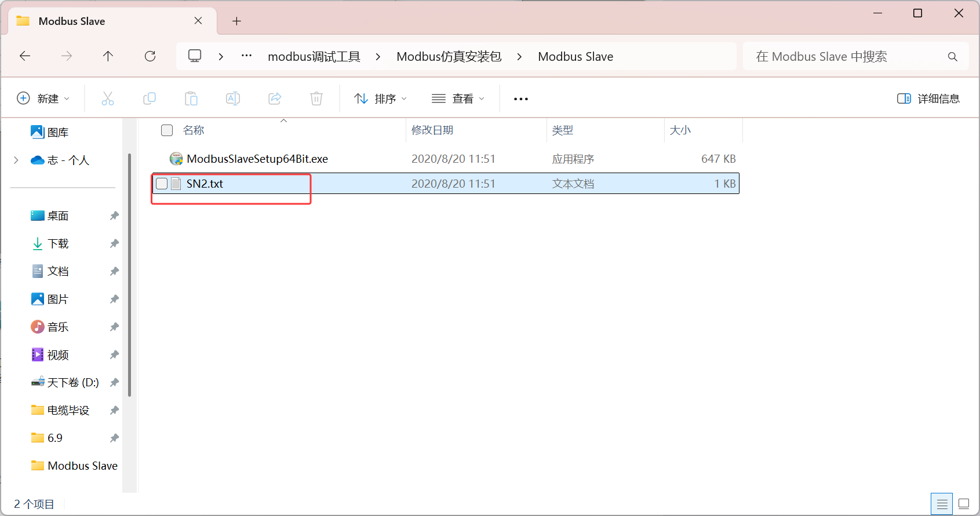Click the 647 KB size cell
980x516 pixels.
coord(718,159)
